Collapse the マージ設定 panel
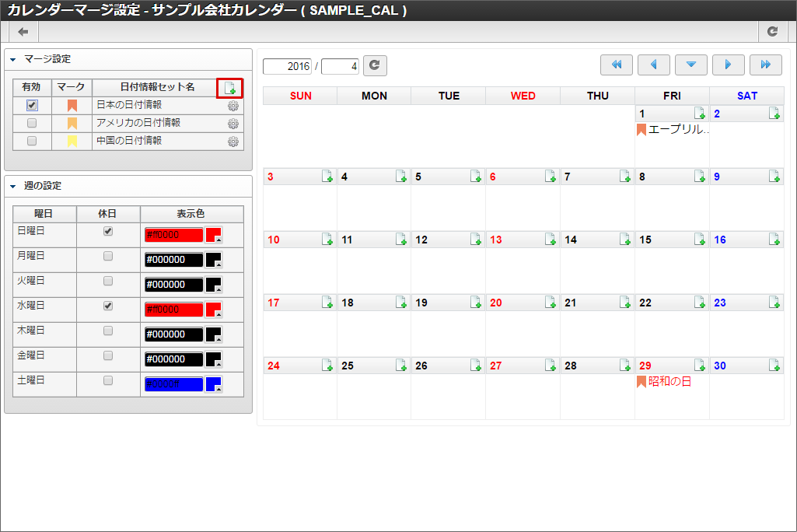The image size is (797, 532). [13, 59]
